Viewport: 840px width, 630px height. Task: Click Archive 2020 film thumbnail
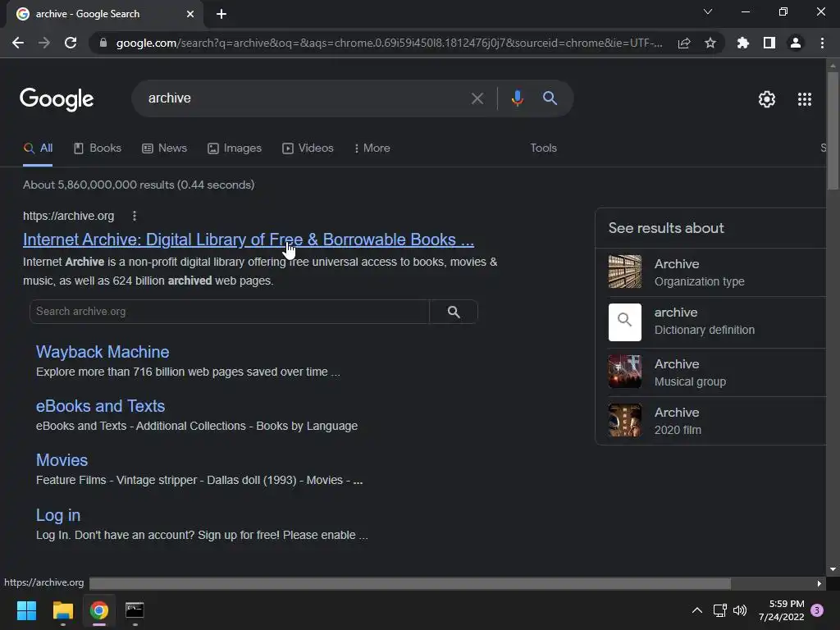click(x=624, y=420)
